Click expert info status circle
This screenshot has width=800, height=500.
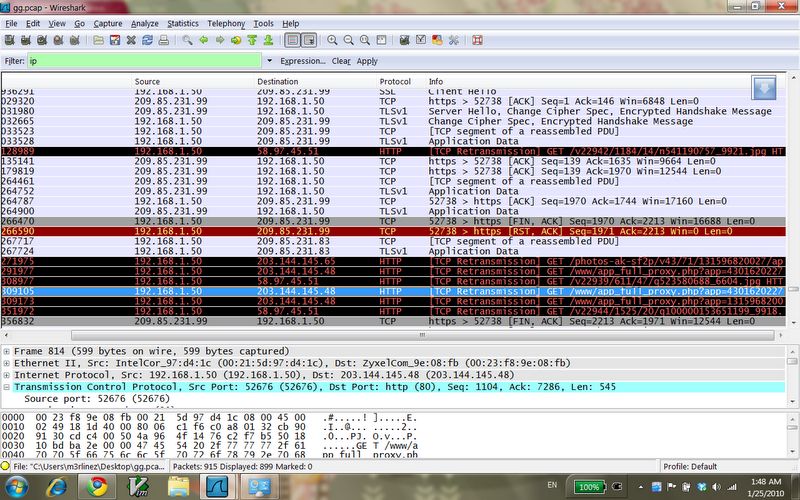point(5,466)
